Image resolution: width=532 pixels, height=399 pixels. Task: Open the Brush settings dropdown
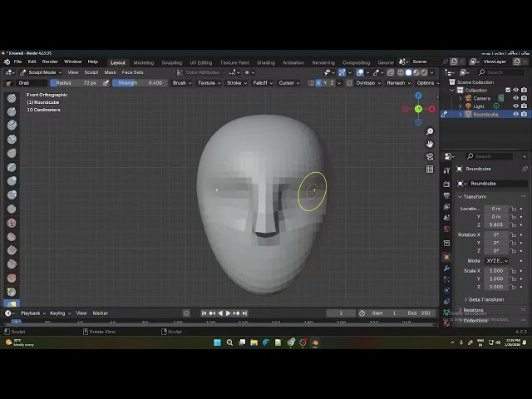coord(182,83)
